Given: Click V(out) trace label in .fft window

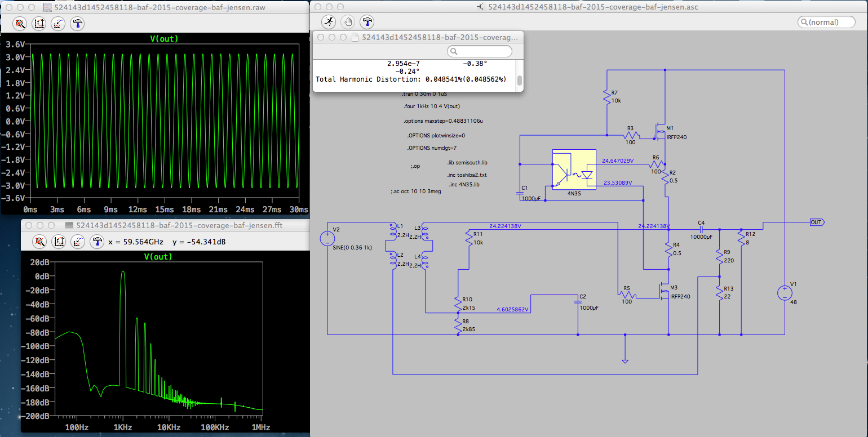Looking at the screenshot, I should [x=157, y=256].
